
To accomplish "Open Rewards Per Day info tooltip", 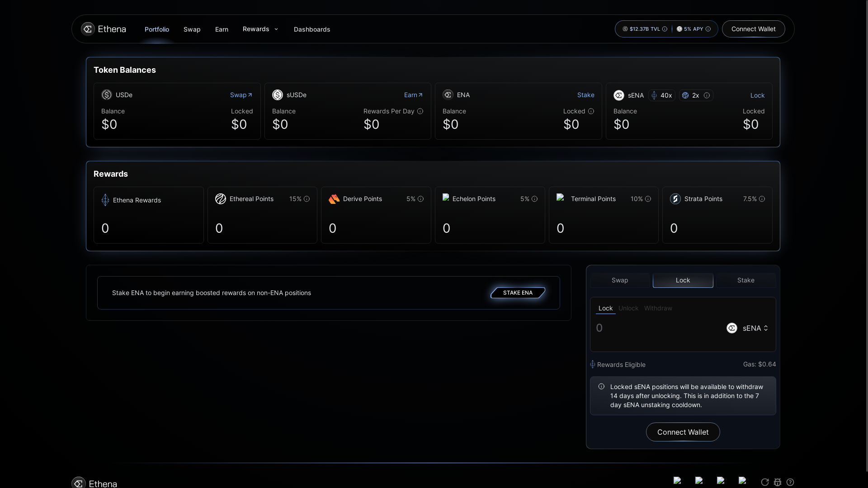I will [420, 111].
